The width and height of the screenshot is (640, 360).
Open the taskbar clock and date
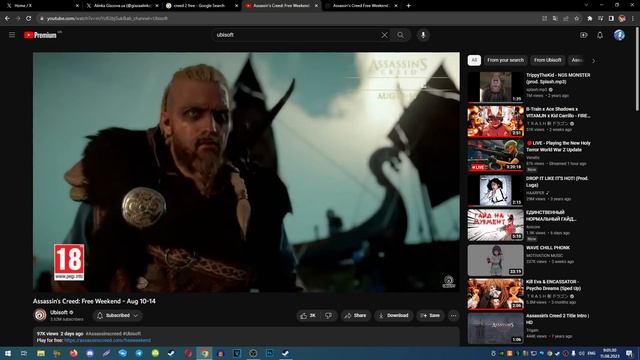(x=610, y=353)
